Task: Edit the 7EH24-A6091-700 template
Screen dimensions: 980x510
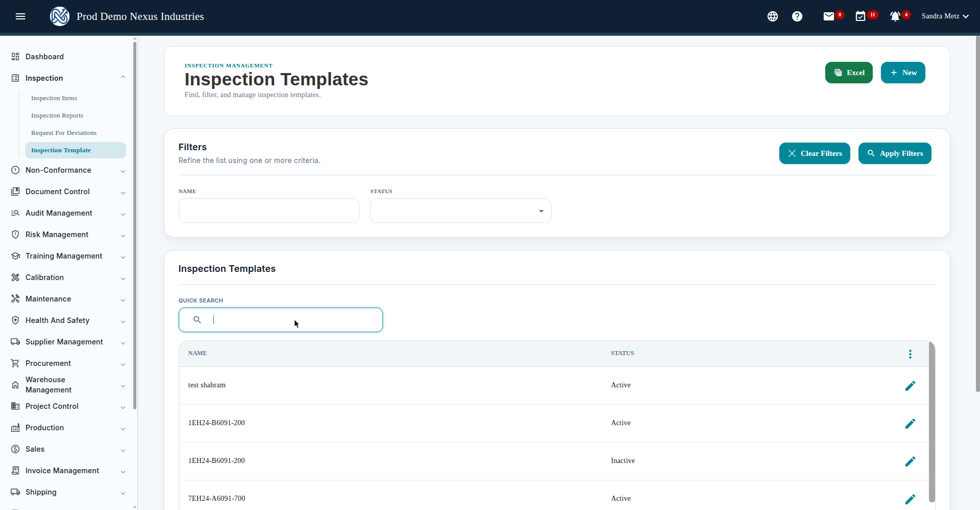Action: 910,499
